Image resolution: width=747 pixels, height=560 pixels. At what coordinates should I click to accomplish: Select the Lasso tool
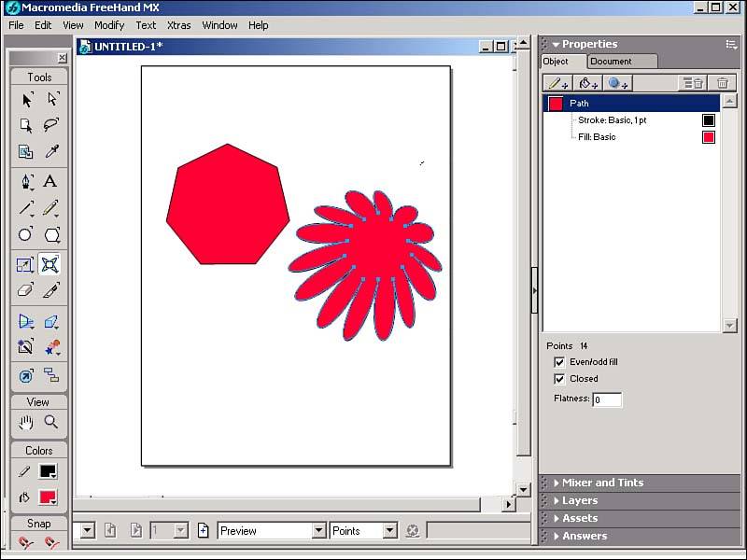pyautogui.click(x=51, y=125)
